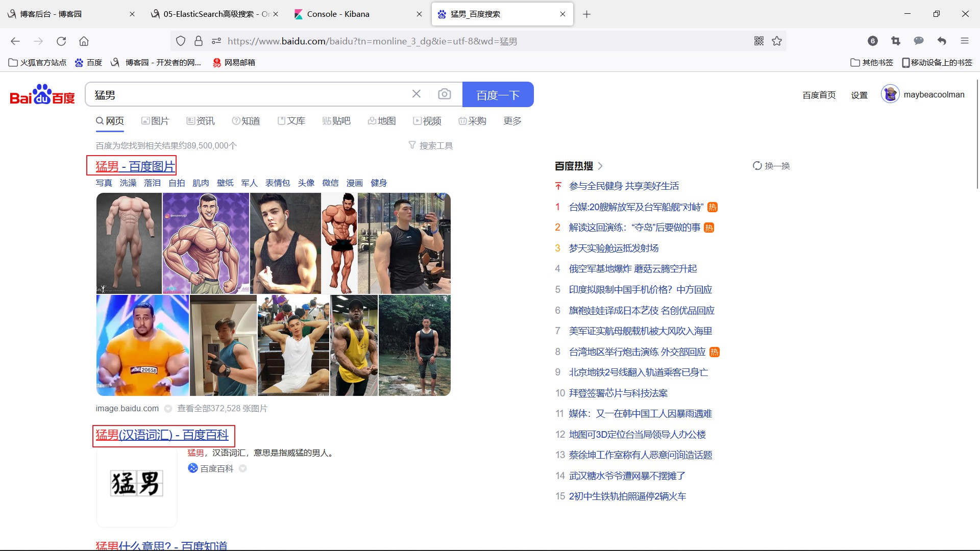
Task: Switch to 05-ElasticSearch高级搜索 tab
Action: 214,14
